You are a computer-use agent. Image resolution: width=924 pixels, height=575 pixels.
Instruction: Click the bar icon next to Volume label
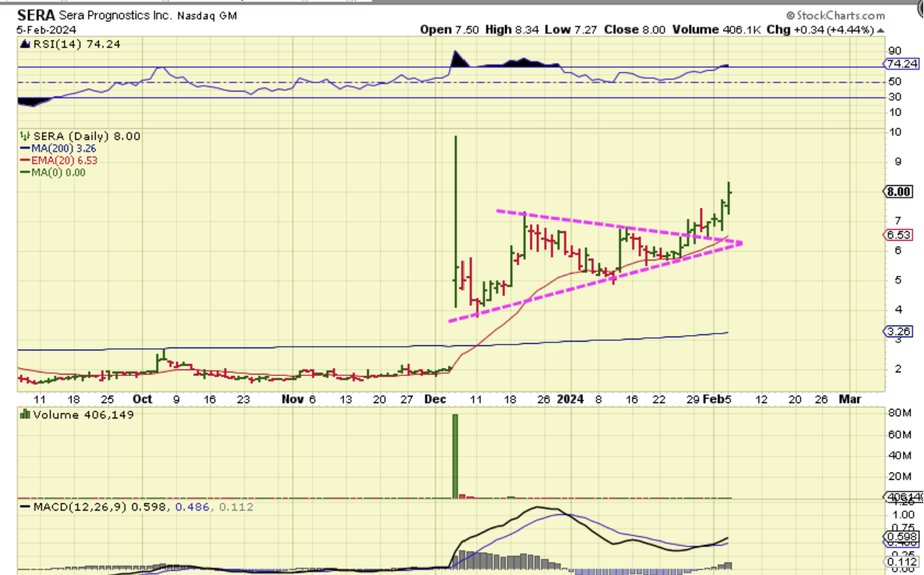tap(24, 415)
